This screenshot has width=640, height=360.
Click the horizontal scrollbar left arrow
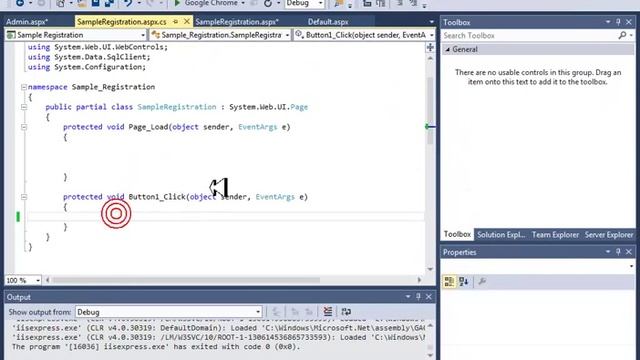[x=47, y=280]
